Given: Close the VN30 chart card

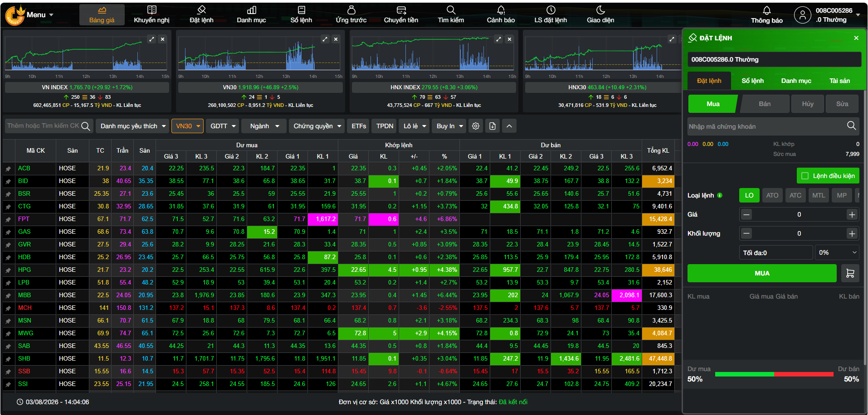Looking at the screenshot, I should coord(336,39).
